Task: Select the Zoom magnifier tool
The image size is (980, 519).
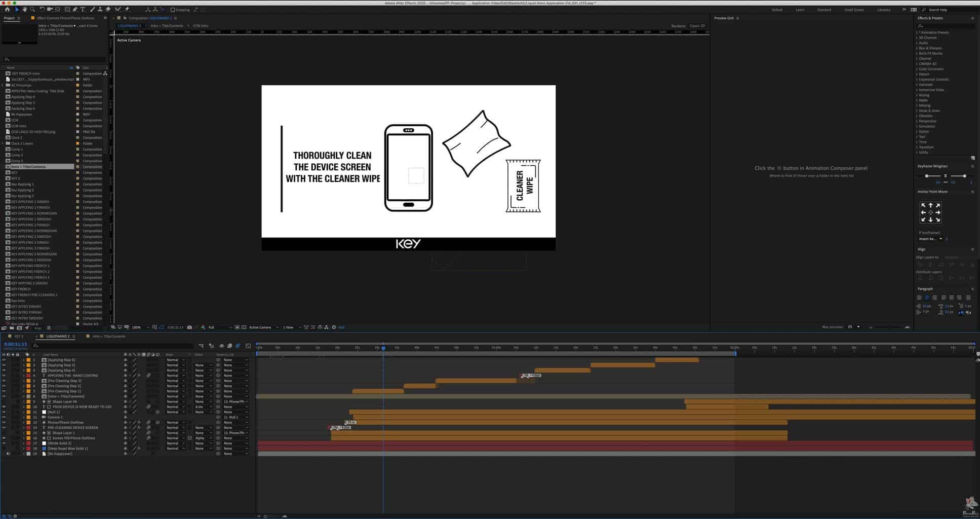Action: click(x=32, y=9)
